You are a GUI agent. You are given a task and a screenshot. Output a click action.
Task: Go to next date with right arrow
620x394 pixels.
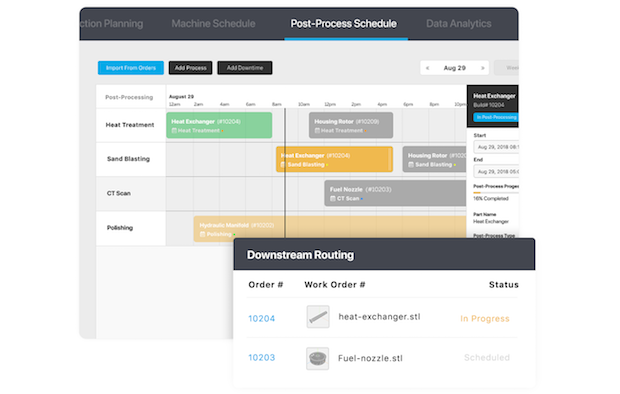pos(482,68)
